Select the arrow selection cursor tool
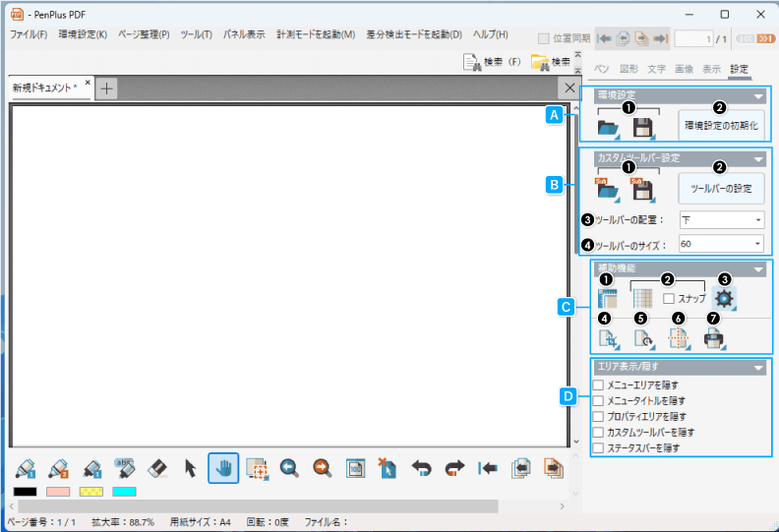Viewport: 779px width, 532px height. coord(190,468)
